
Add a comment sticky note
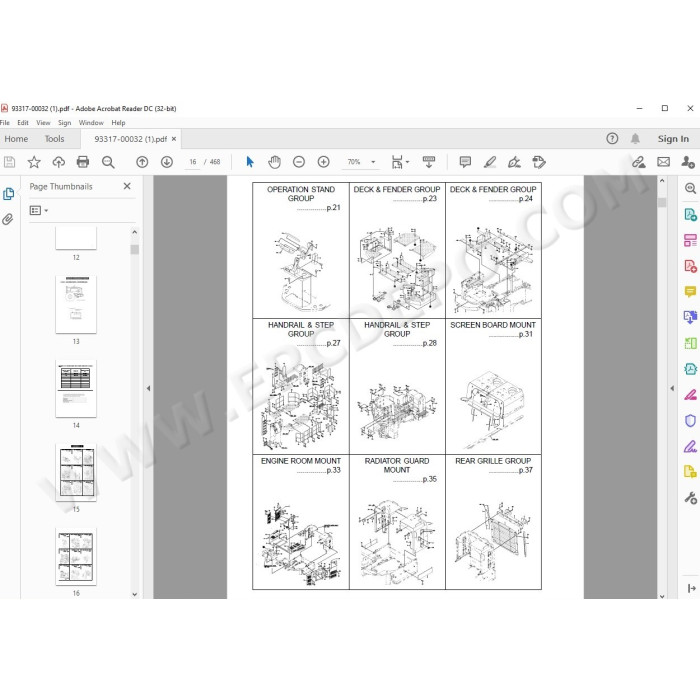465,162
